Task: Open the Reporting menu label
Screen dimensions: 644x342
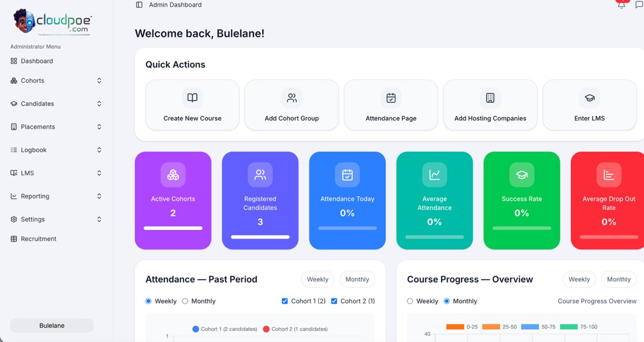Action: pos(35,196)
